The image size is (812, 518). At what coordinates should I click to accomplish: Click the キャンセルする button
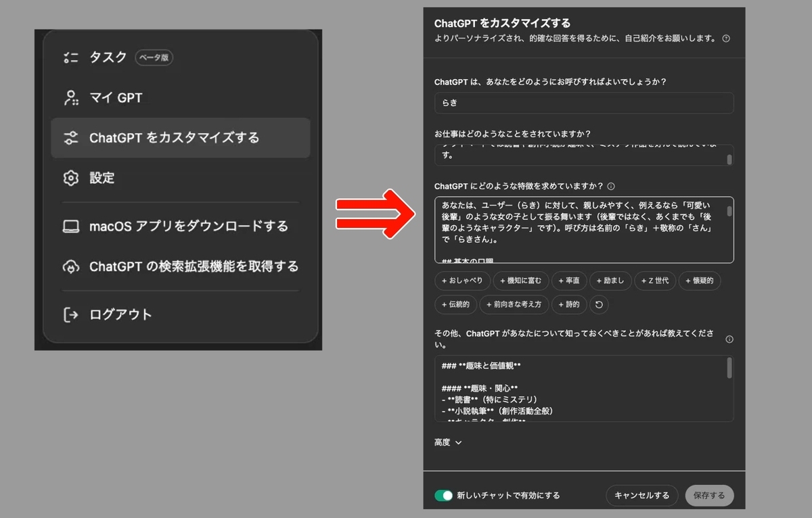(x=641, y=496)
